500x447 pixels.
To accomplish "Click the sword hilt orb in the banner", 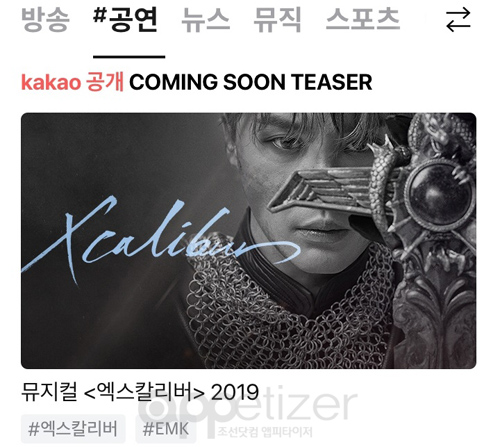I will click(439, 193).
